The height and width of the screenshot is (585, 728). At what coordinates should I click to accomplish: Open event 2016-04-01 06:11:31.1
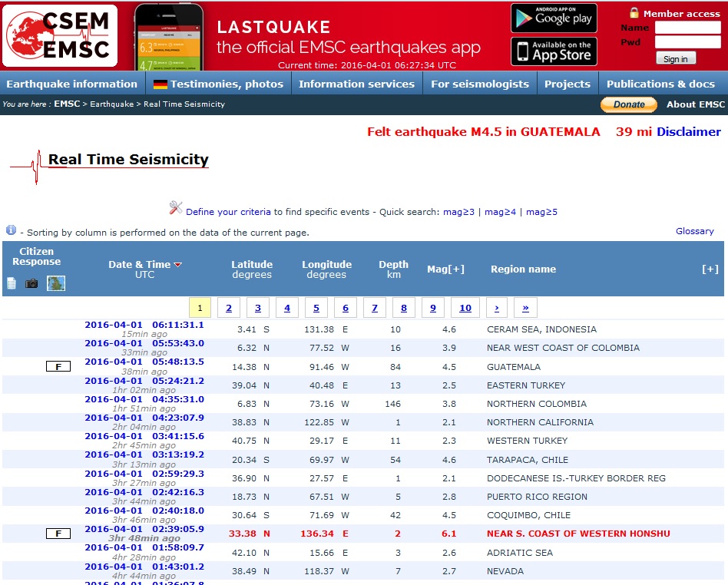click(144, 325)
